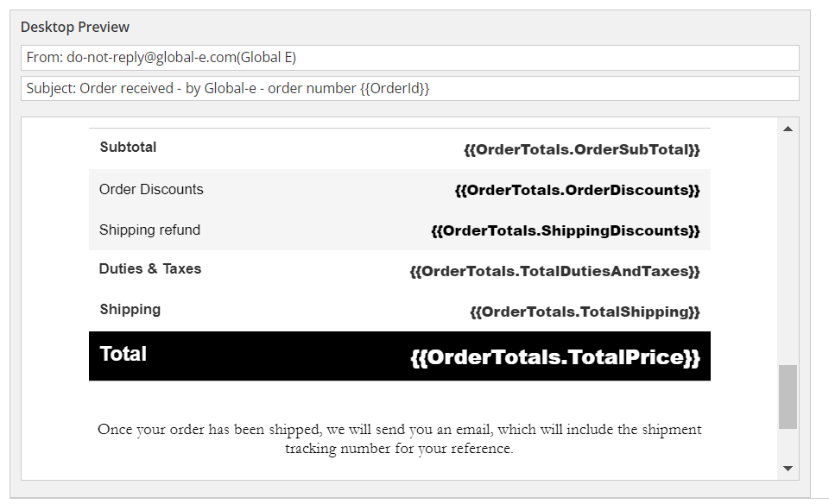The width and height of the screenshot is (829, 504).
Task: Click the Subject line field
Action: [x=410, y=88]
